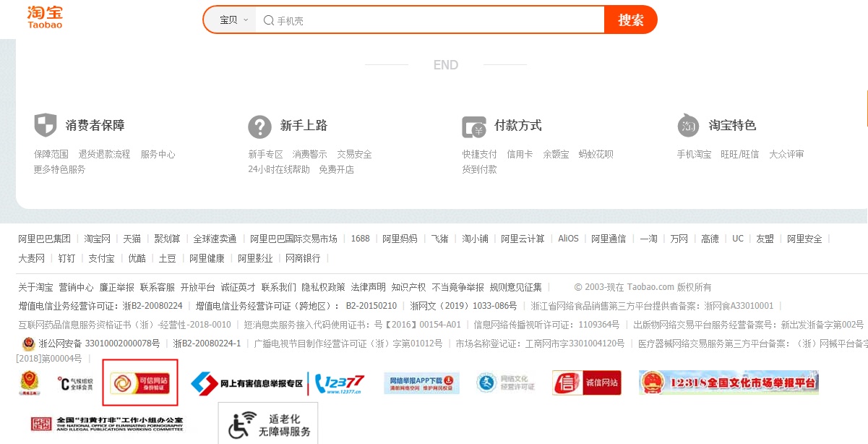
Task: Open the 联系客服 link
Action: point(157,287)
